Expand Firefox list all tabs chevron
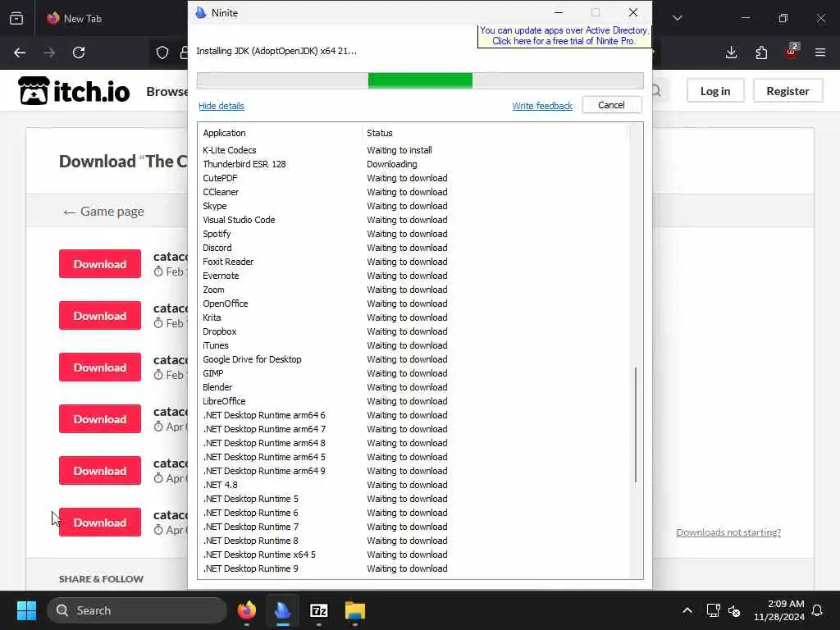840x630 pixels. 678,18
